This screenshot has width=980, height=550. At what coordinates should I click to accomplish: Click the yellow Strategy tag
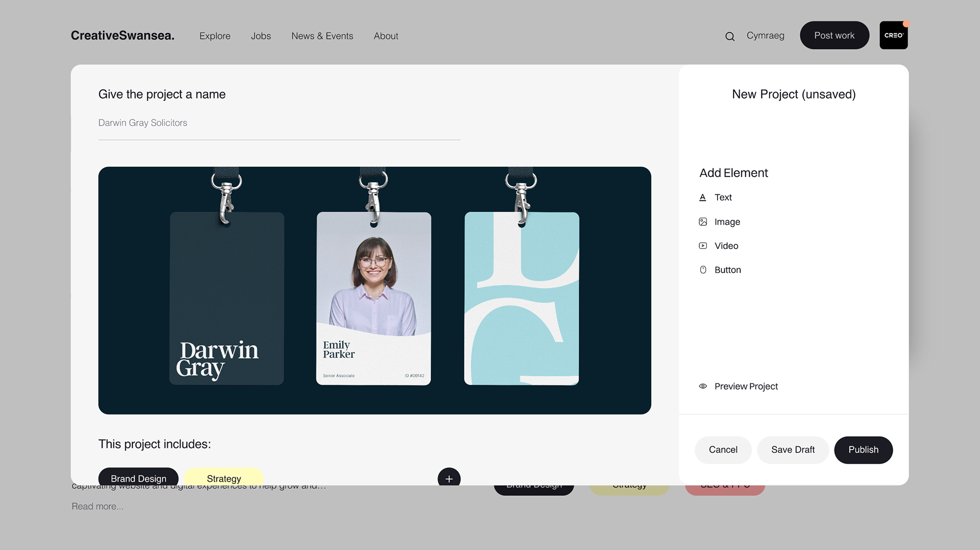(224, 477)
